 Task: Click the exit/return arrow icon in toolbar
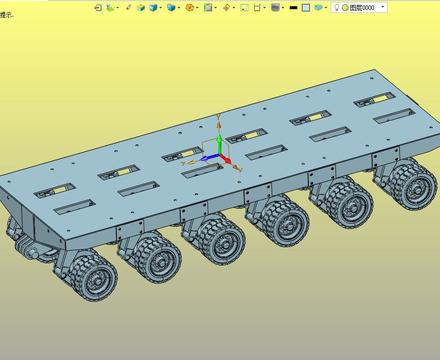(98, 7)
